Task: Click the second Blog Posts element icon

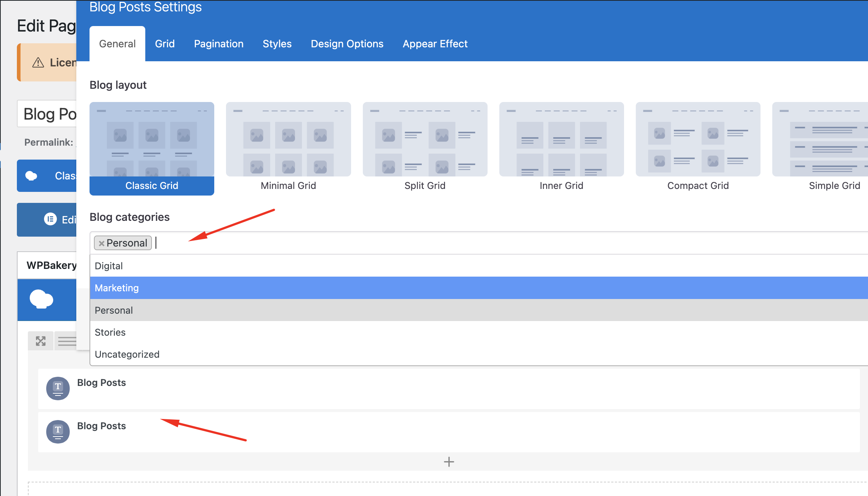Action: (58, 431)
